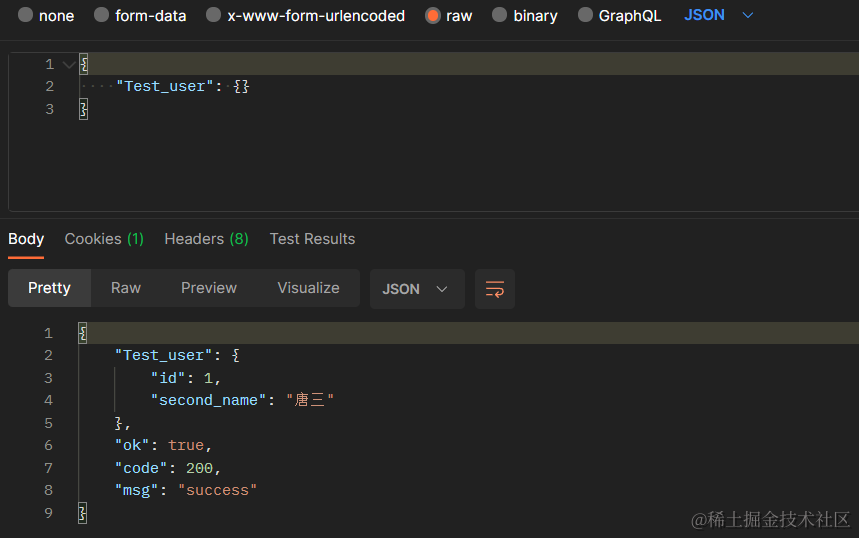
Task: Click the closing brace on response line 9
Action: tap(83, 513)
